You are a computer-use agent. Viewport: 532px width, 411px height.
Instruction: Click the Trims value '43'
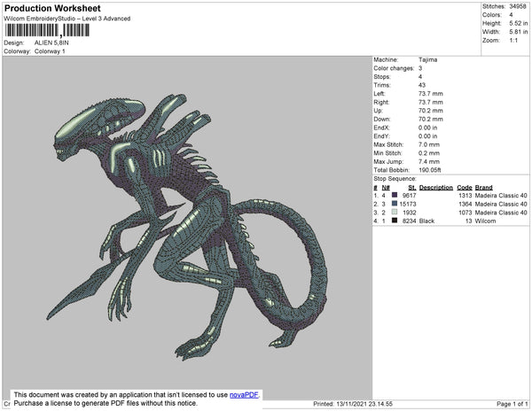pyautogui.click(x=422, y=85)
